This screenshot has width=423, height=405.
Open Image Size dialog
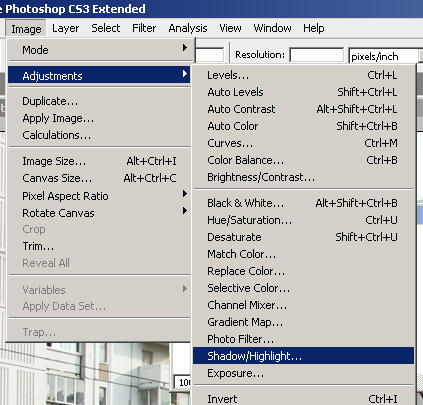coord(99,161)
